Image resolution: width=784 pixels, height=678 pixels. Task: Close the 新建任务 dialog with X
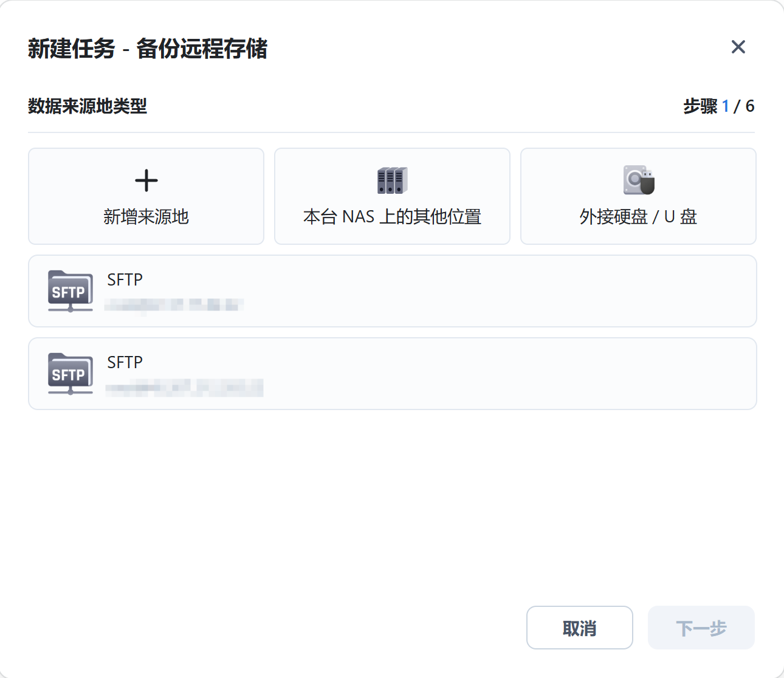[x=738, y=47]
